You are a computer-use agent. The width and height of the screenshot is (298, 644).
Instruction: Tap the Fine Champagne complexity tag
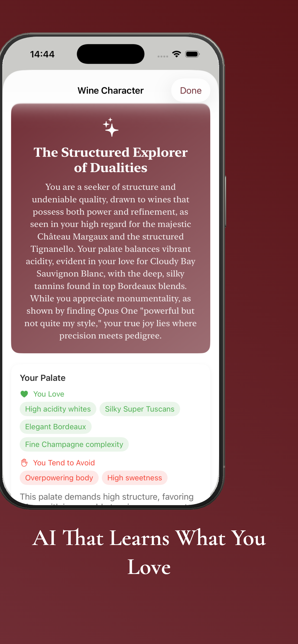click(x=74, y=444)
